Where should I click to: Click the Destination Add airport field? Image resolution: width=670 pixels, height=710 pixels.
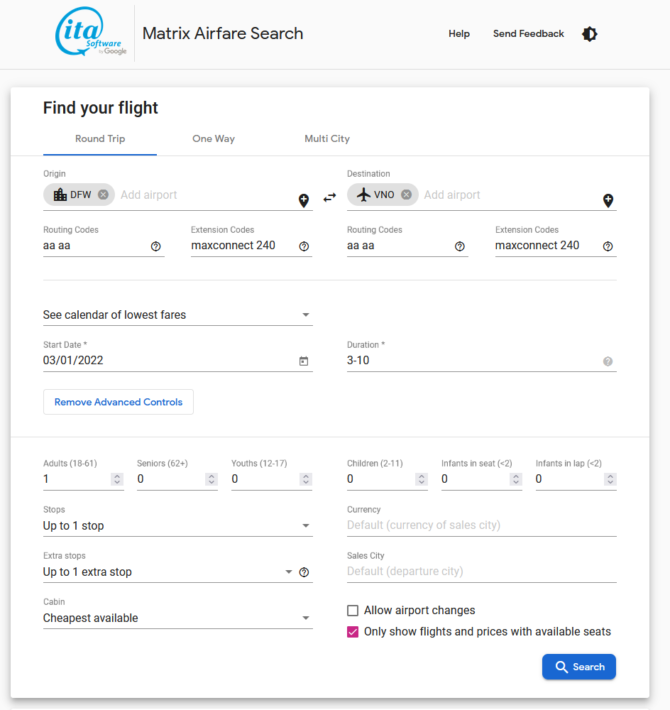(510, 195)
